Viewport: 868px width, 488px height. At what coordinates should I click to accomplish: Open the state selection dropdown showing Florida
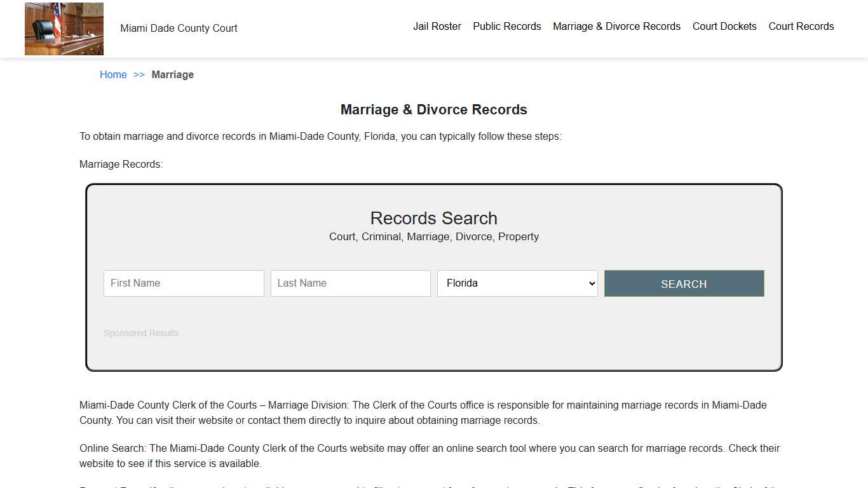click(x=517, y=283)
